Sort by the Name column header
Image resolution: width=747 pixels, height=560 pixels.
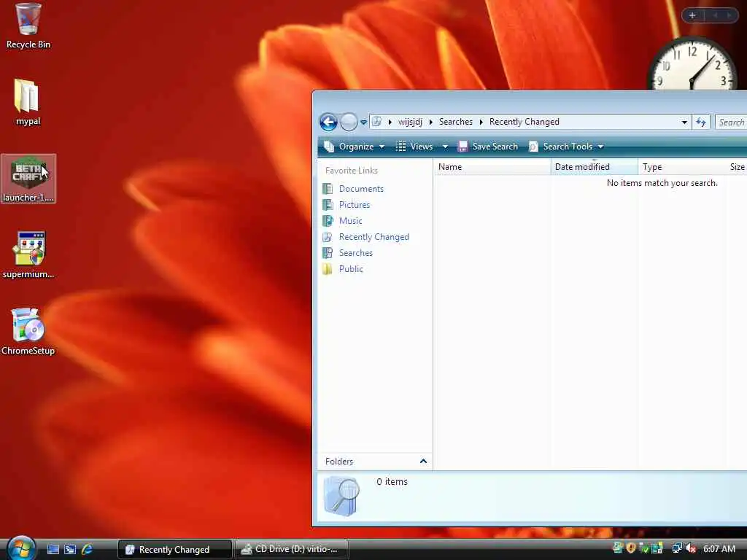pyautogui.click(x=492, y=167)
